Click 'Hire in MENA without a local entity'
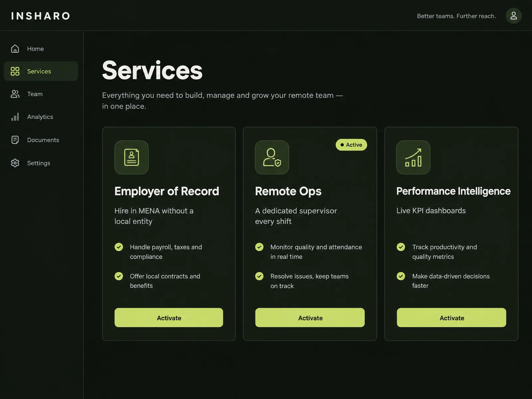The image size is (532, 399). 154,216
